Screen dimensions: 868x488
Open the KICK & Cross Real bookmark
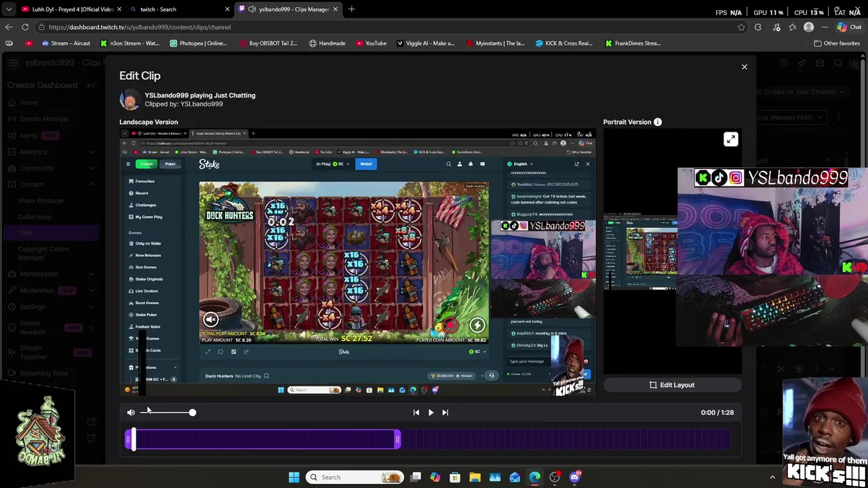tap(564, 43)
